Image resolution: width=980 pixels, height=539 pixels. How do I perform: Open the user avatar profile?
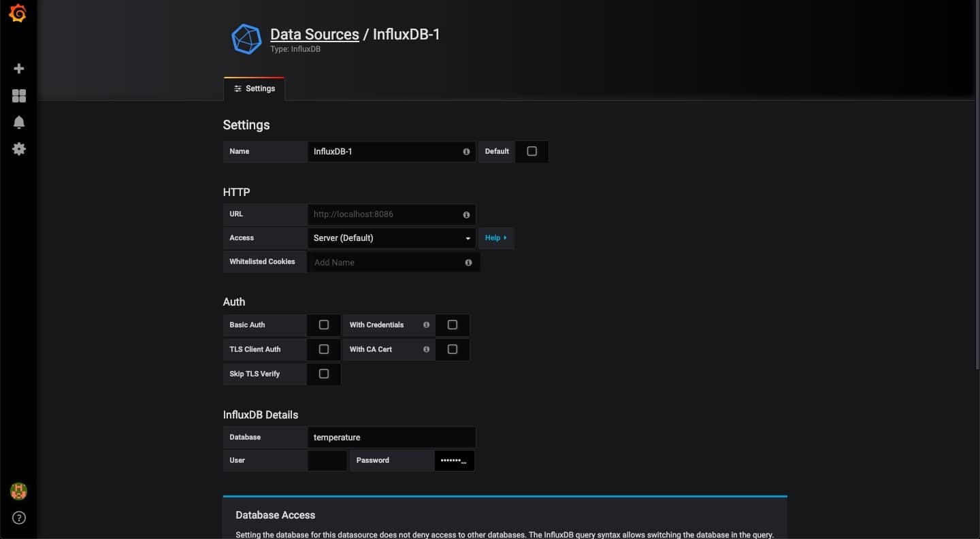pyautogui.click(x=18, y=491)
